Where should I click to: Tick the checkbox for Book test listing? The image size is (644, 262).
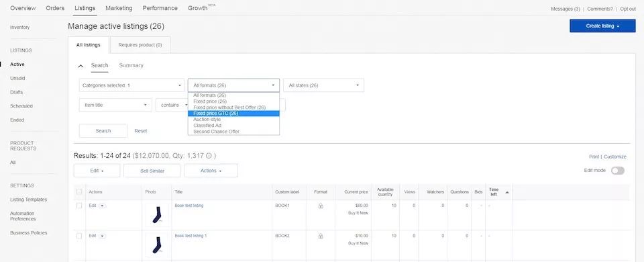point(79,206)
